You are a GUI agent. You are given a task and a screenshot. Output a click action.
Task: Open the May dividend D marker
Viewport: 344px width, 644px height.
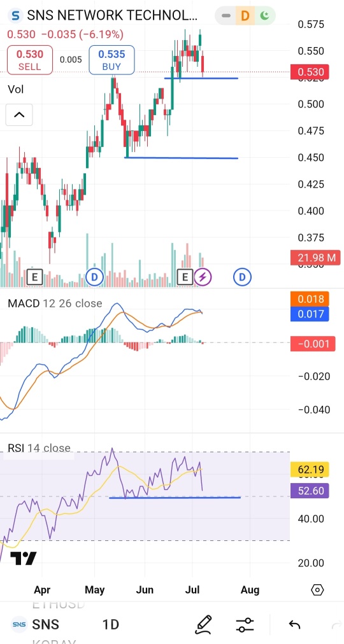point(94,277)
